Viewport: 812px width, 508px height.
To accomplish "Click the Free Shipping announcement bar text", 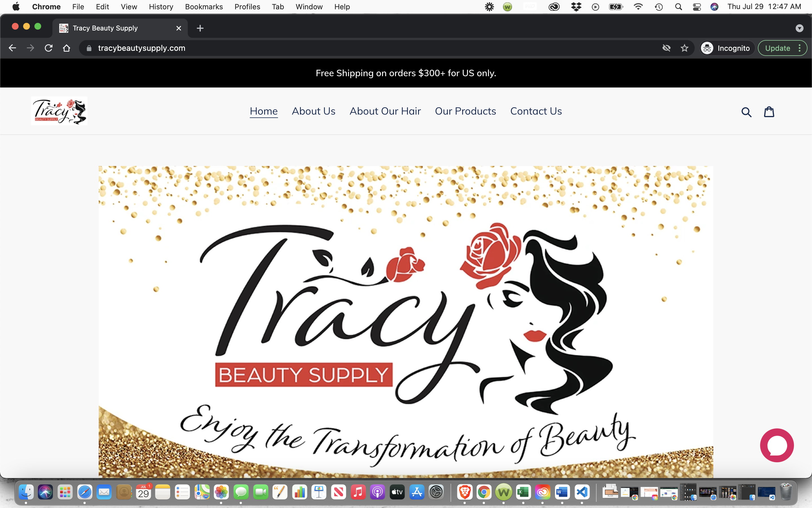I will pyautogui.click(x=406, y=73).
